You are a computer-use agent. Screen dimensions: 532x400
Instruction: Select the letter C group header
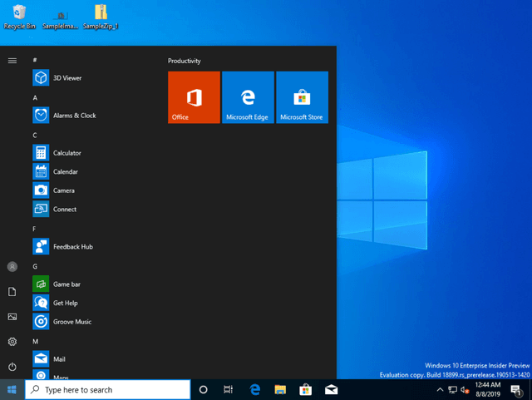point(35,135)
